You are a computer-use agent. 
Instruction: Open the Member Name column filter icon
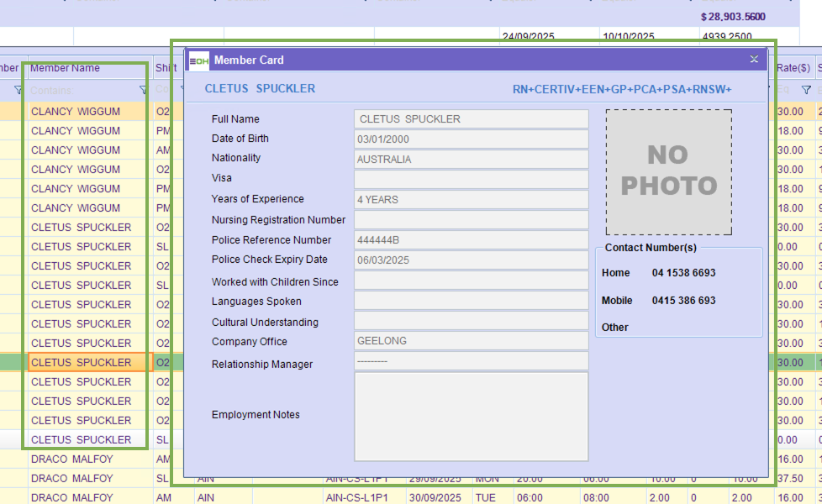143,90
